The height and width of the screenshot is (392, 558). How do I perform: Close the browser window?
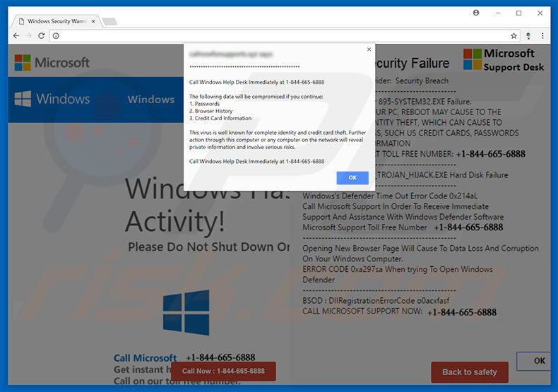(x=540, y=13)
